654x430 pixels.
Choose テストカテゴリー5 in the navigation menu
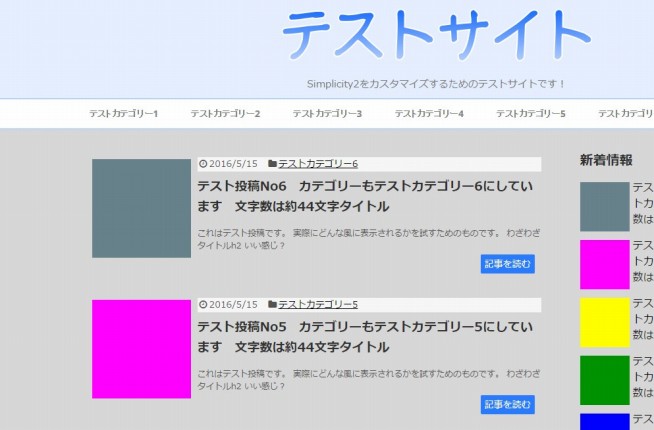point(531,114)
